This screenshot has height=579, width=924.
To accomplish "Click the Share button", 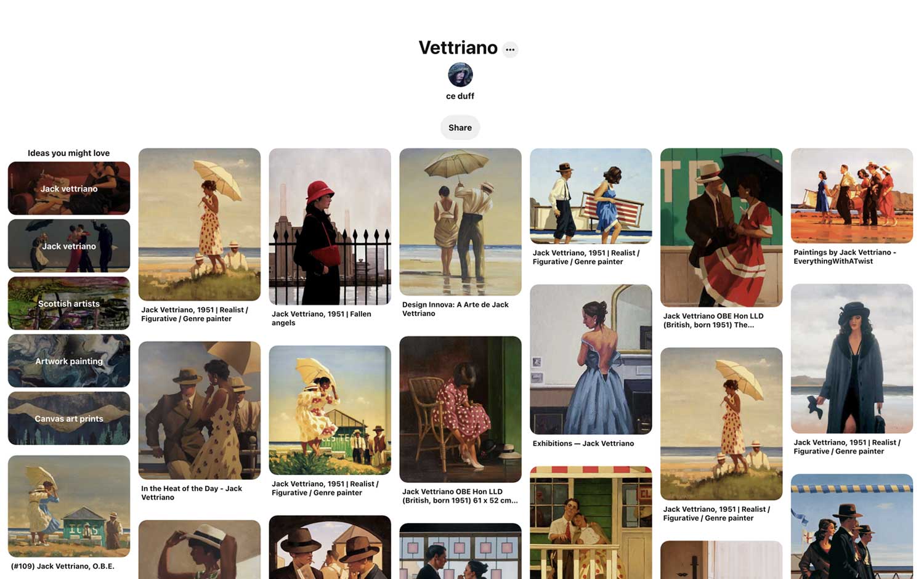I will (460, 128).
